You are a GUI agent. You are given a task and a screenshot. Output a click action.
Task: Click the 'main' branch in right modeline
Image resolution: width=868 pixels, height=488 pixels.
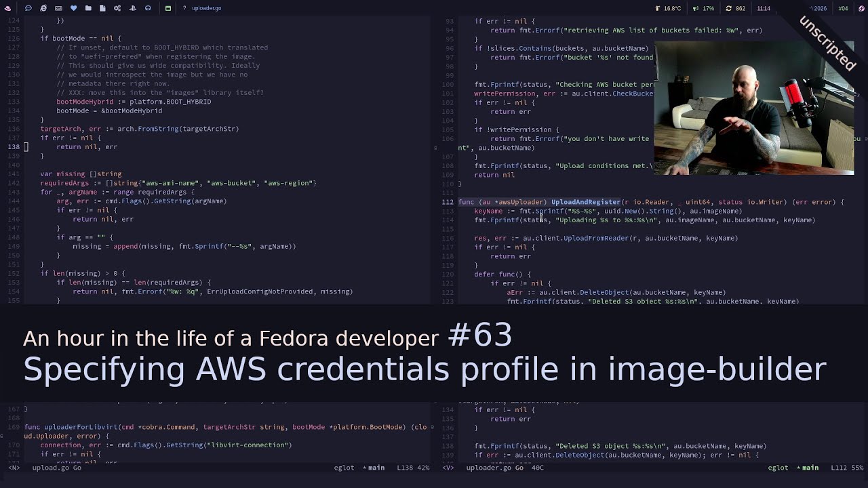point(810,468)
